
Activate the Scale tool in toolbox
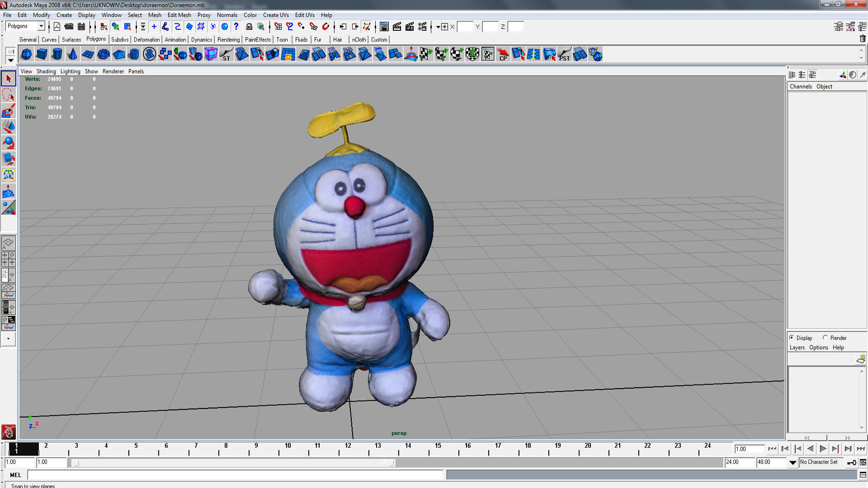[9, 159]
